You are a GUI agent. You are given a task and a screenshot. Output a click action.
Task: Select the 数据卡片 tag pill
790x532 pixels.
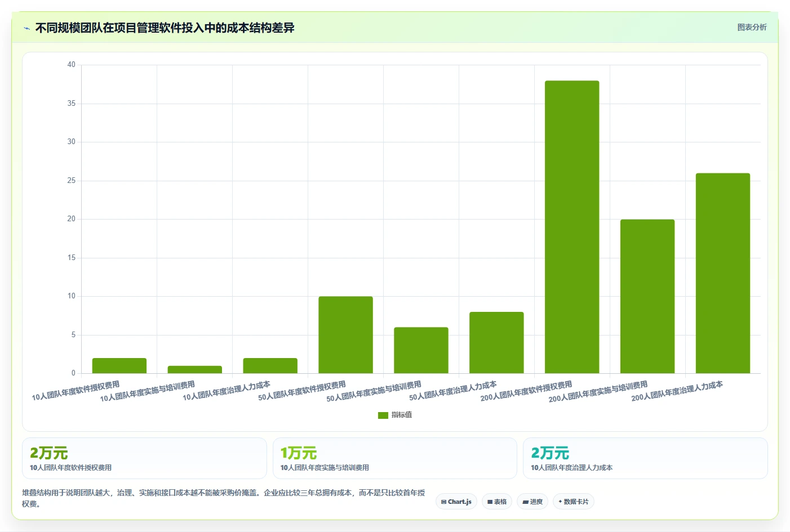pyautogui.click(x=574, y=502)
